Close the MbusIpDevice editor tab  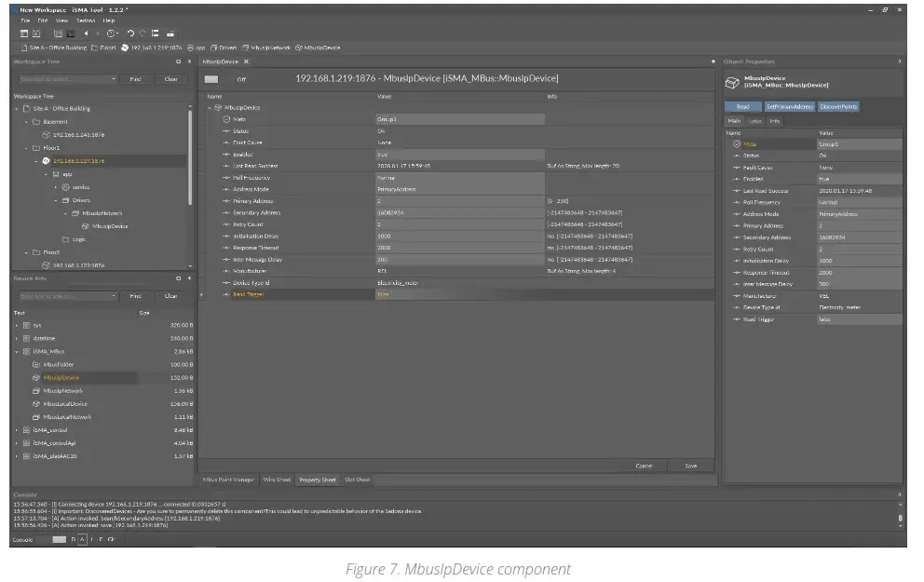click(x=246, y=61)
